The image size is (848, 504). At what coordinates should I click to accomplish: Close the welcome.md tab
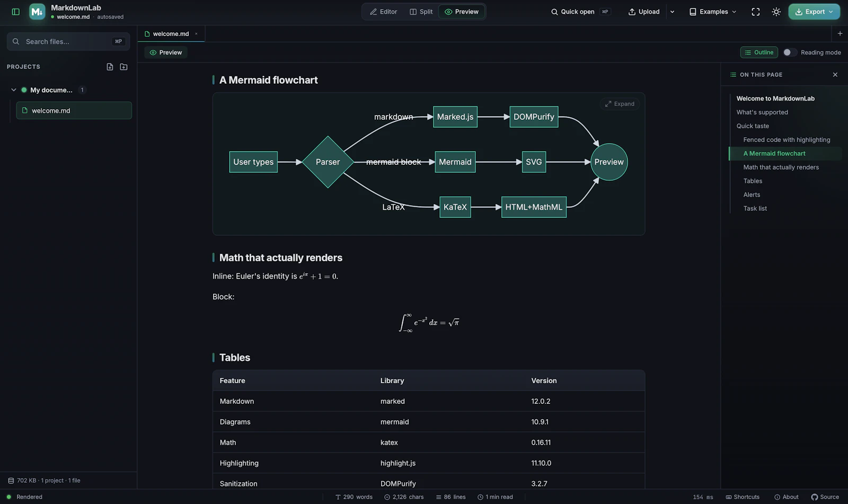[x=196, y=34]
